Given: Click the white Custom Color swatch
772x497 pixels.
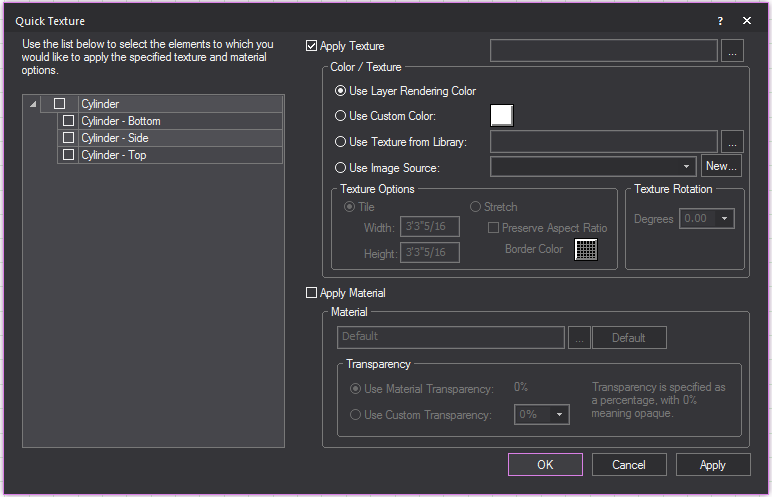Looking at the screenshot, I should point(501,116).
